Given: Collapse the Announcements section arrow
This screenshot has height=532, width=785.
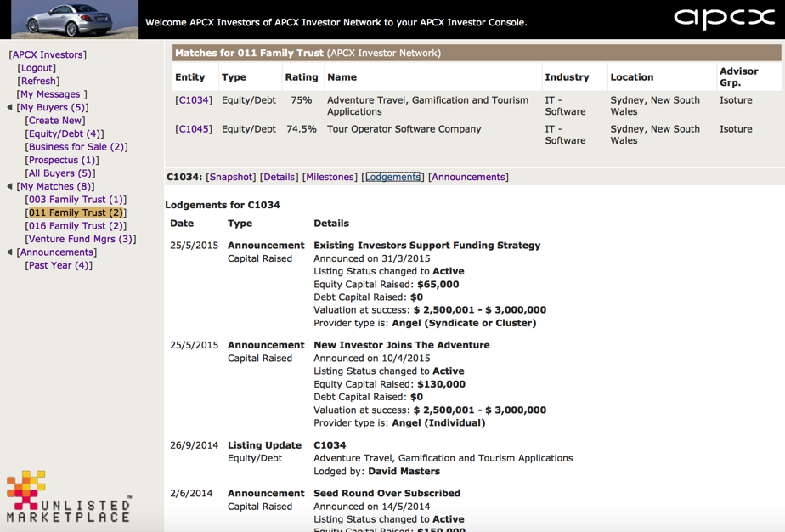Looking at the screenshot, I should (x=9, y=252).
